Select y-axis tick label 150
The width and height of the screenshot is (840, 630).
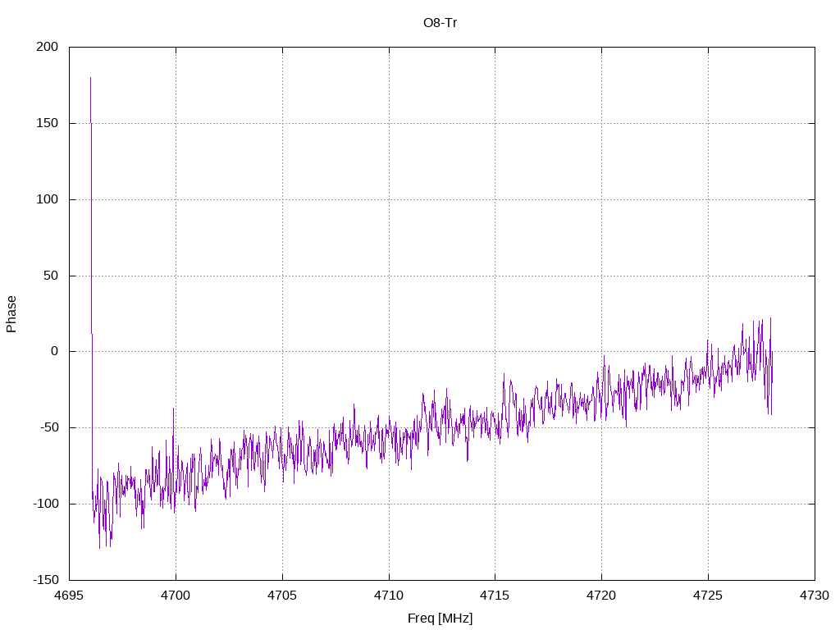pos(47,123)
